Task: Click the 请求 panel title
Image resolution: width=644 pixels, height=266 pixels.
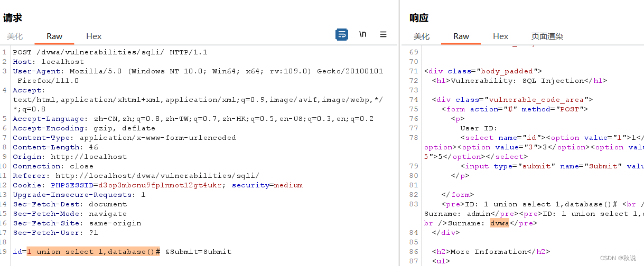Action: click(13, 18)
